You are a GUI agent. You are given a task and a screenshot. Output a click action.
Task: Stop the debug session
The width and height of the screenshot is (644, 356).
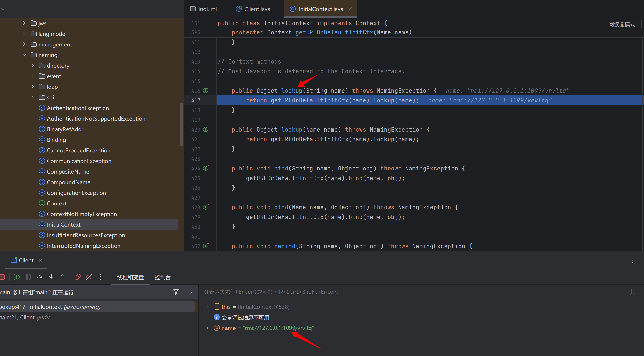click(2, 277)
